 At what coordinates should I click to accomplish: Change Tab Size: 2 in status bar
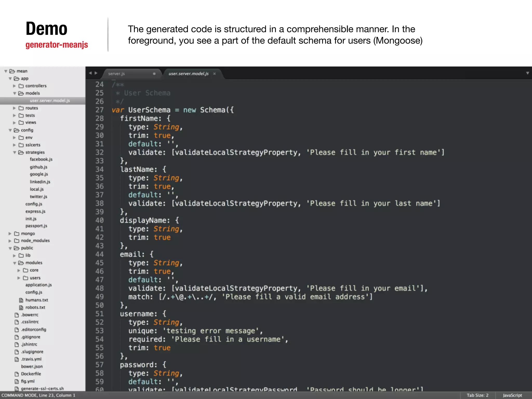pyautogui.click(x=477, y=395)
